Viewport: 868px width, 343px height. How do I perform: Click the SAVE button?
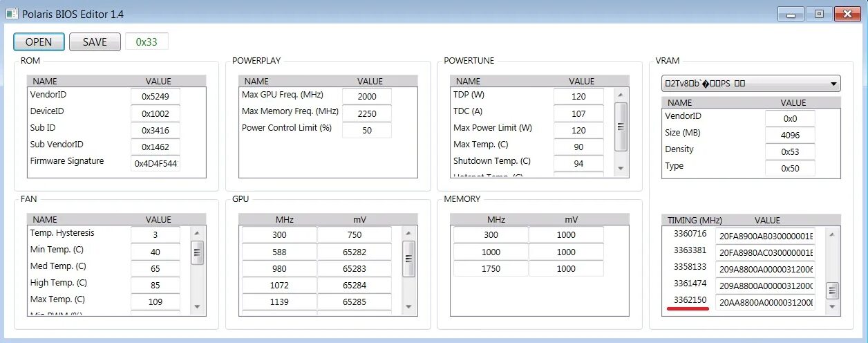95,41
